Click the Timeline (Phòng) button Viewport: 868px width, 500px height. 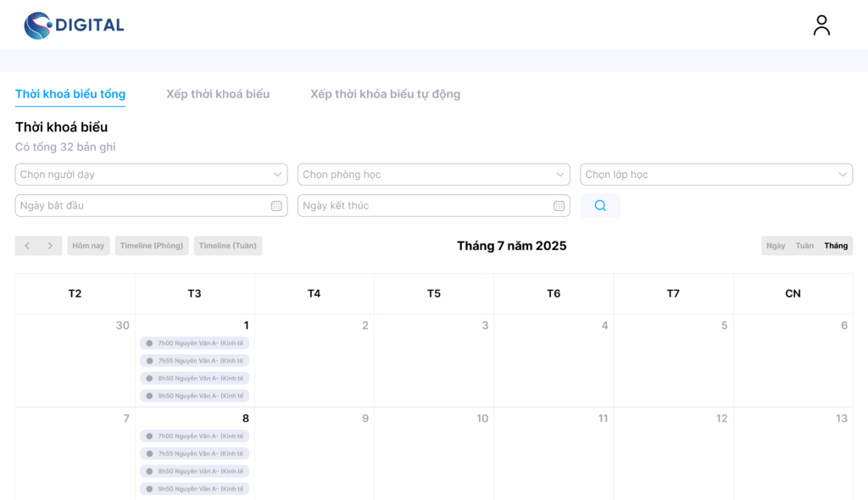coord(152,246)
